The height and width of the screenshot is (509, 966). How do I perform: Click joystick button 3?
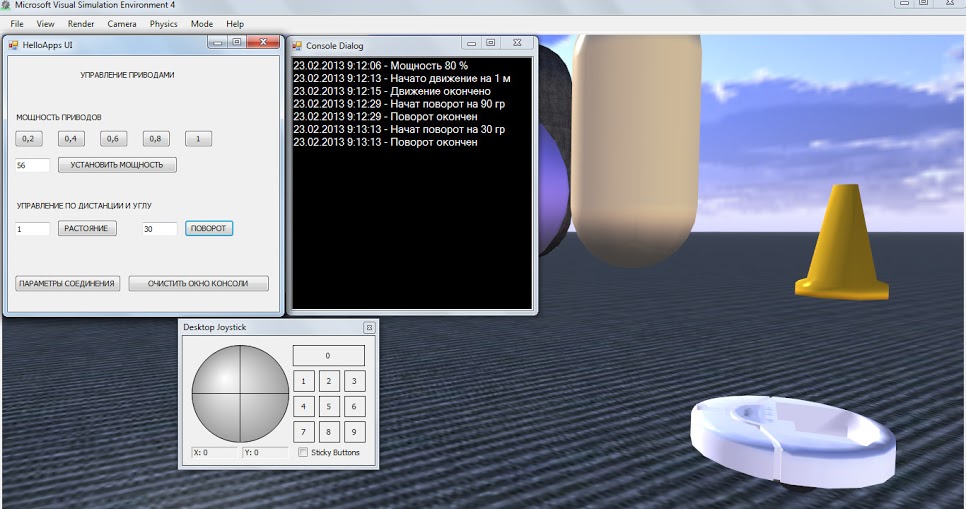[354, 381]
